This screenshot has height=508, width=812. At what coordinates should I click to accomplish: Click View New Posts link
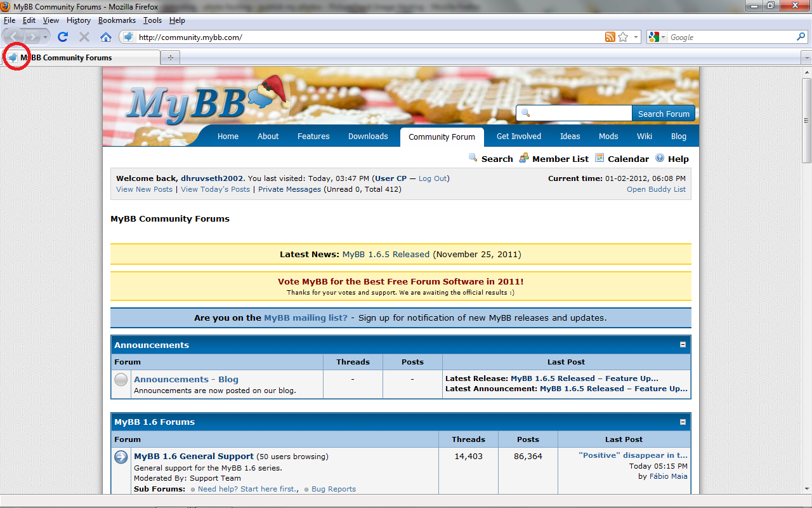[144, 189]
